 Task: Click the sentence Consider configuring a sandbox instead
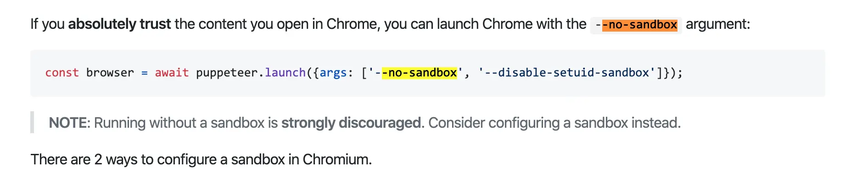click(554, 123)
